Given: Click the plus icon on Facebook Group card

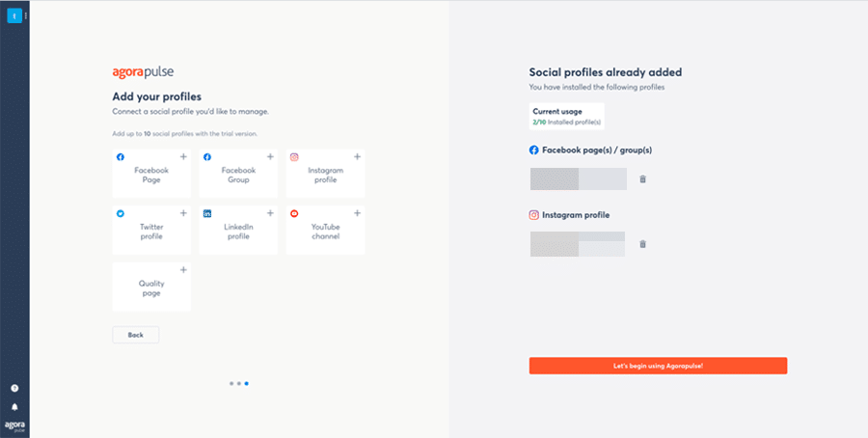Looking at the screenshot, I should pos(270,156).
